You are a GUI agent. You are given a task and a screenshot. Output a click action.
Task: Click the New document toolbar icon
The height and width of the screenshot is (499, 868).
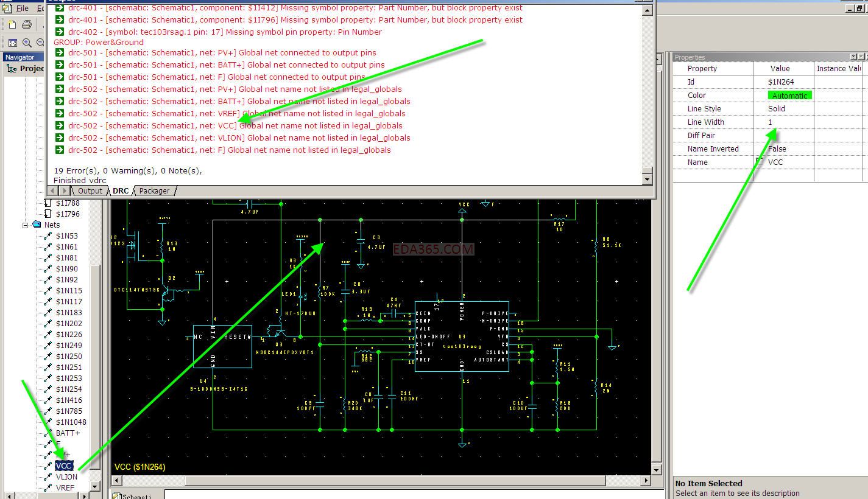point(12,25)
